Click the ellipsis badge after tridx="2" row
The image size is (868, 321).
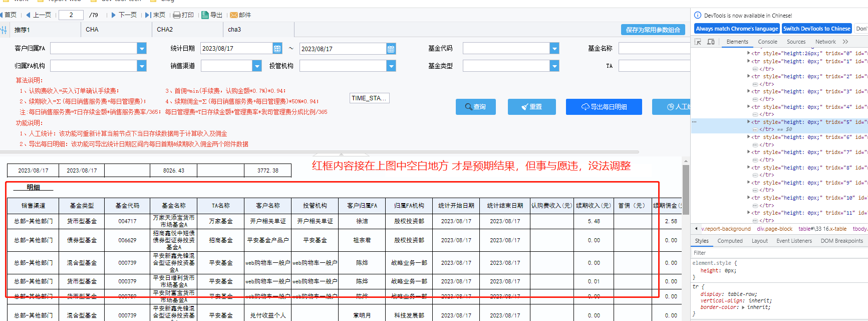click(x=755, y=84)
